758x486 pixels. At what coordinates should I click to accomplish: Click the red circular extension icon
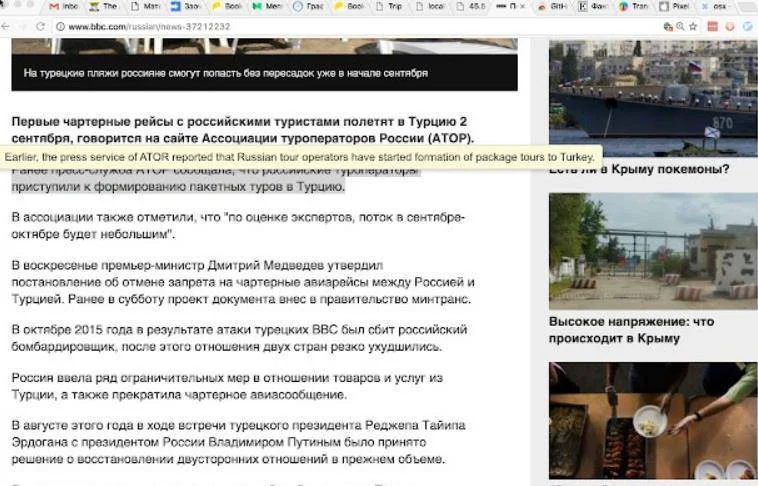coord(730,26)
